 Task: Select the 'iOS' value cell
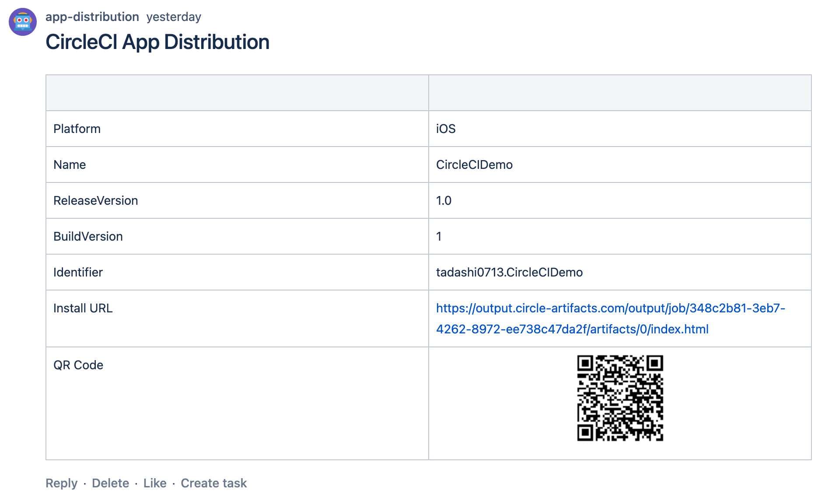click(620, 129)
